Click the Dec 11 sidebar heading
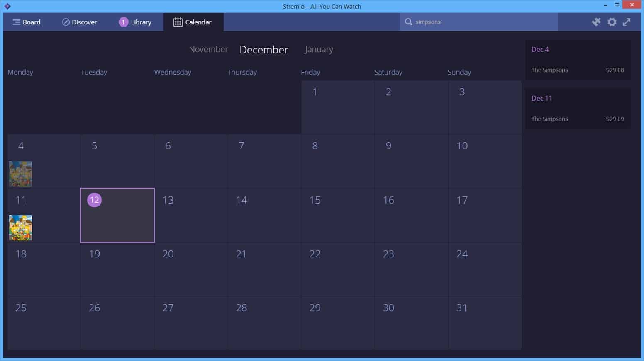This screenshot has height=361, width=644. pyautogui.click(x=542, y=98)
